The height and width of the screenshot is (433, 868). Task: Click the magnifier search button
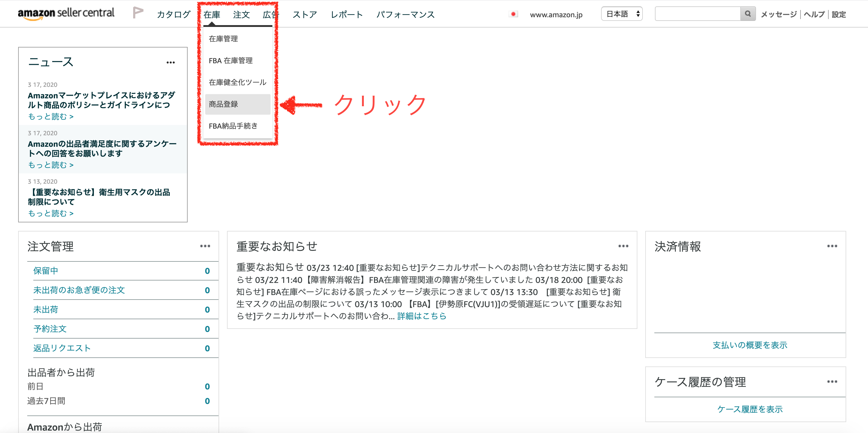[748, 14]
